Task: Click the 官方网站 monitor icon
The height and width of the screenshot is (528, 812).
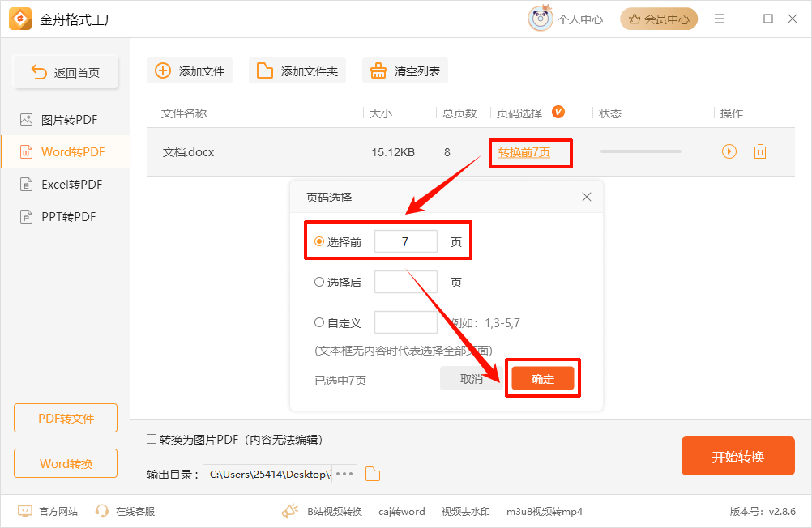Action: click(x=24, y=511)
